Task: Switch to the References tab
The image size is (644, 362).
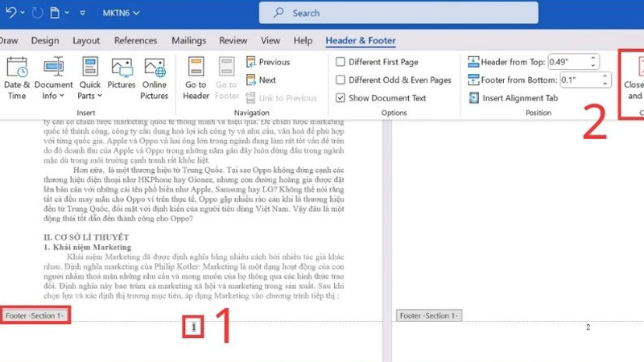Action: (x=135, y=40)
